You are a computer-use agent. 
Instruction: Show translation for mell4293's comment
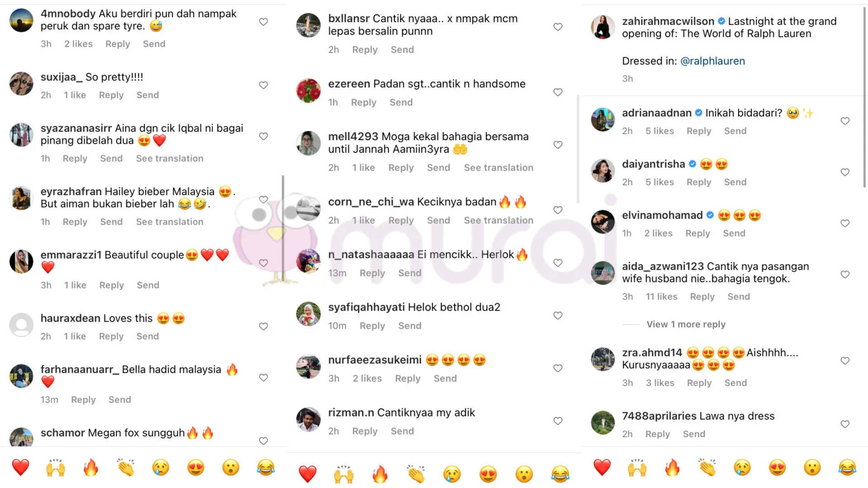498,168
